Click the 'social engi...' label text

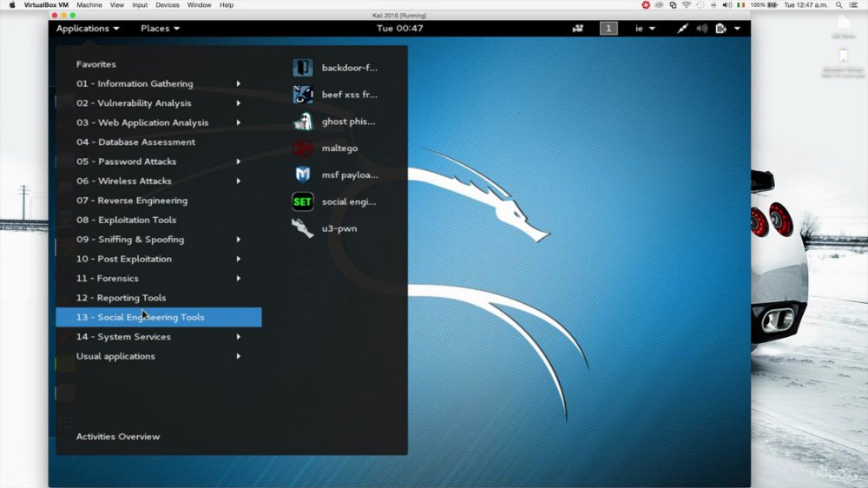[x=349, y=201]
